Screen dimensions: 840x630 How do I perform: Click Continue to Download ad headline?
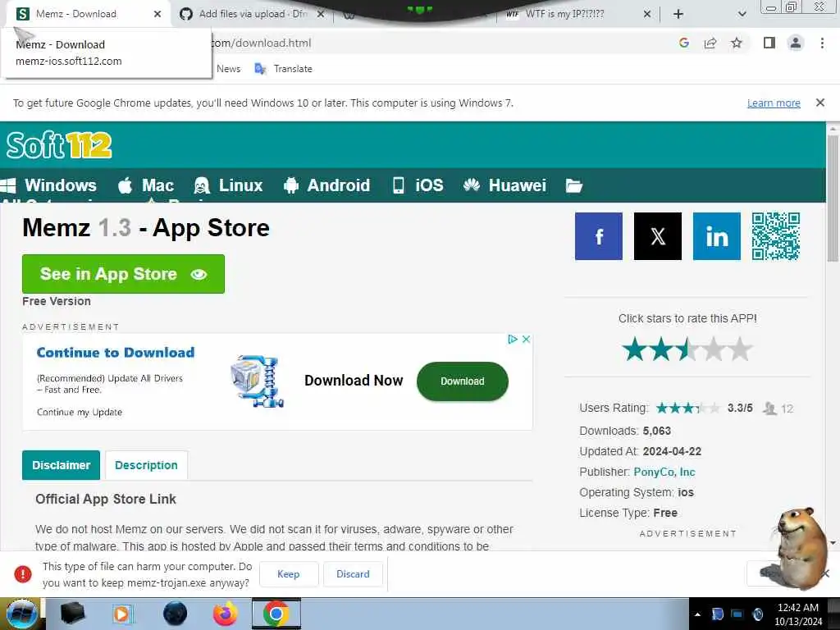[x=116, y=353]
